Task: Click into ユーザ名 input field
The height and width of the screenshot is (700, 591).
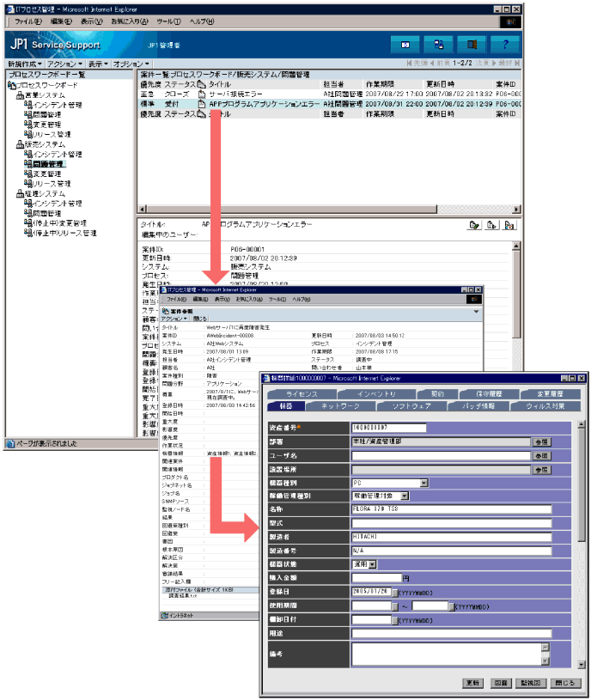Action: click(x=441, y=456)
